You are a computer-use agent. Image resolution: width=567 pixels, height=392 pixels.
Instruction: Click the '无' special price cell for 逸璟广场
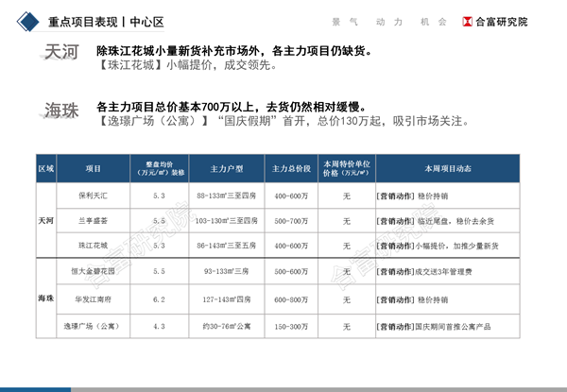coord(347,326)
